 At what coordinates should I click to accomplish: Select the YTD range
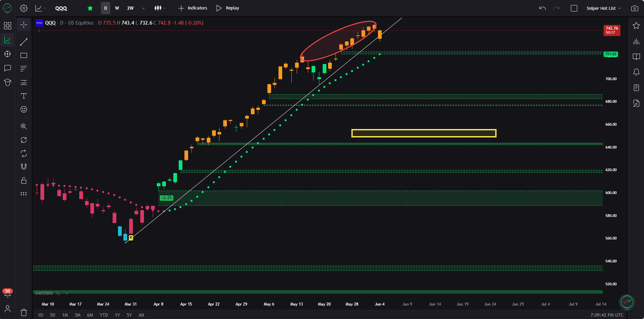pos(104,315)
